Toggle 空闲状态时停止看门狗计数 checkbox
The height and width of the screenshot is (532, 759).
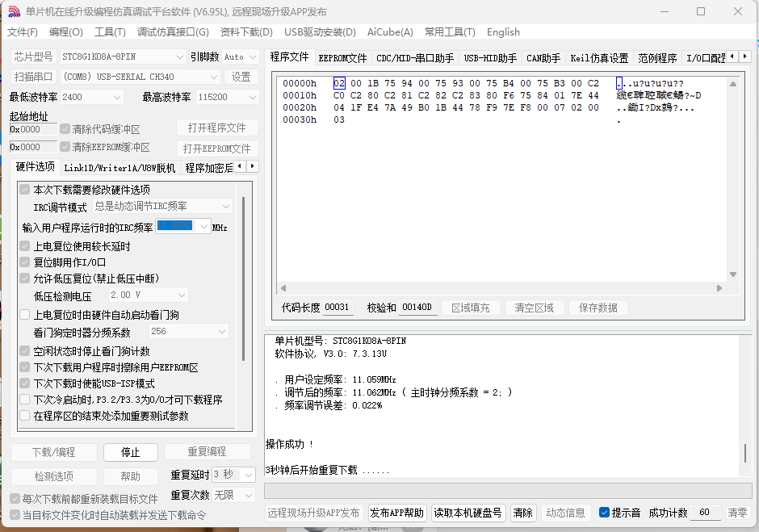[25, 351]
